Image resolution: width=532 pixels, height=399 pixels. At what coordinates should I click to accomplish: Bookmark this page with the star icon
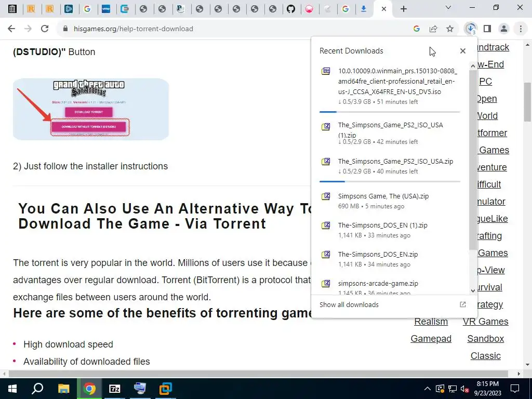(x=450, y=29)
